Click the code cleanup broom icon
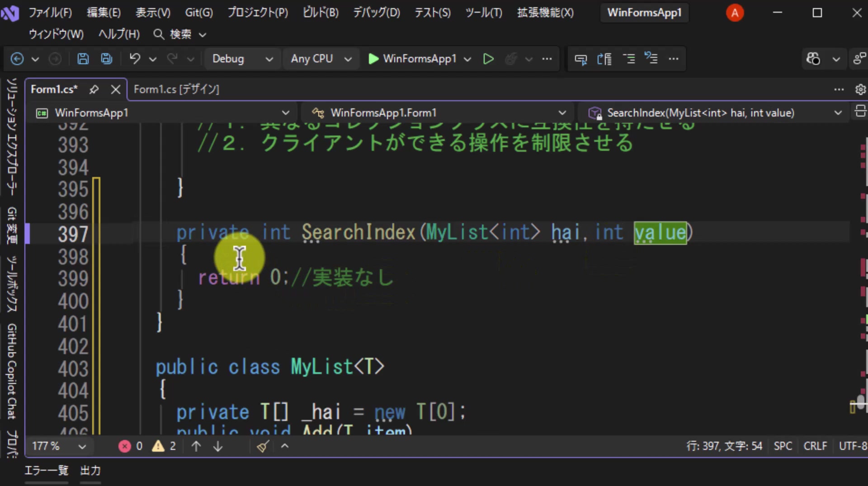Screen dimensions: 868x486 (263, 446)
